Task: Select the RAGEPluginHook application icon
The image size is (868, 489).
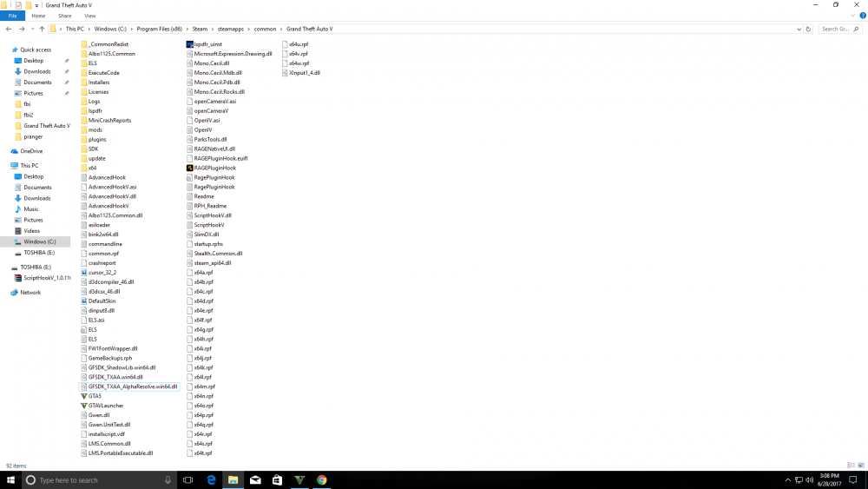Action: pyautogui.click(x=189, y=168)
